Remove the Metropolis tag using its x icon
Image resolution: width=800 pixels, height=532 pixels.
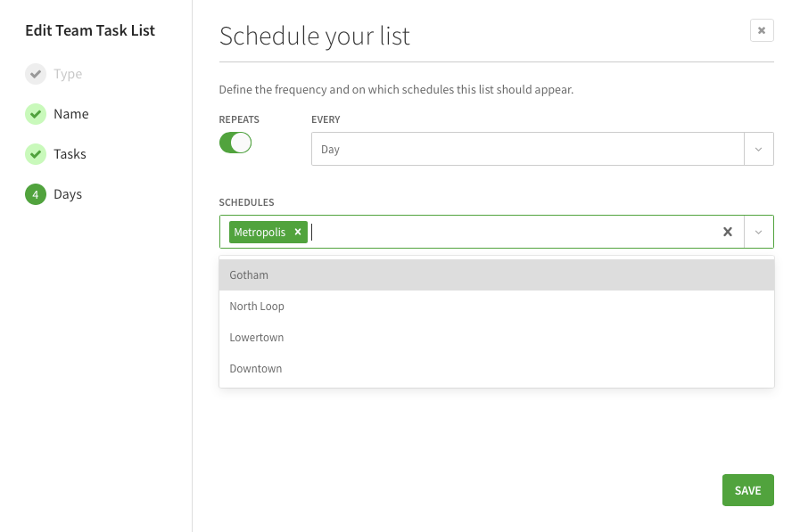(x=297, y=232)
